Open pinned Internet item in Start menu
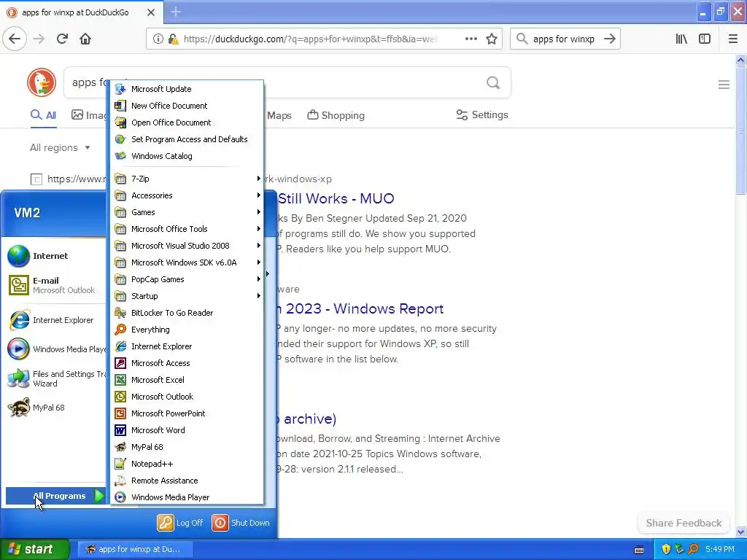Image resolution: width=747 pixels, height=560 pixels. (x=55, y=256)
